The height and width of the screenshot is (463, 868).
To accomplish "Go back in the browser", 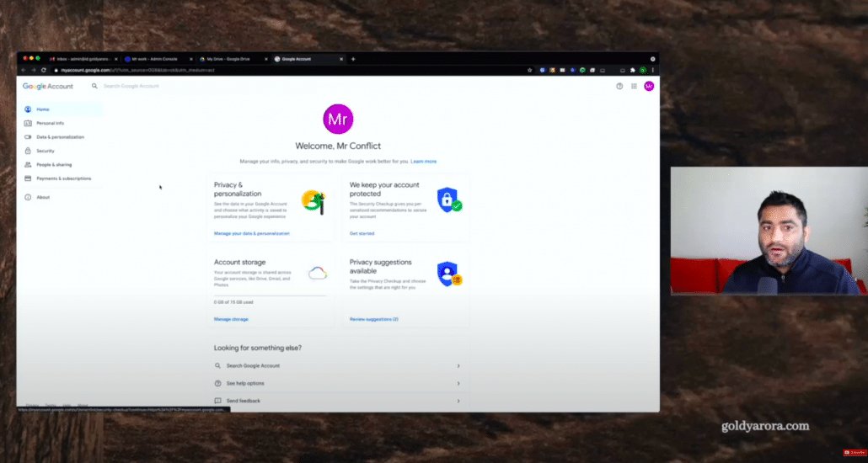I will coord(24,70).
